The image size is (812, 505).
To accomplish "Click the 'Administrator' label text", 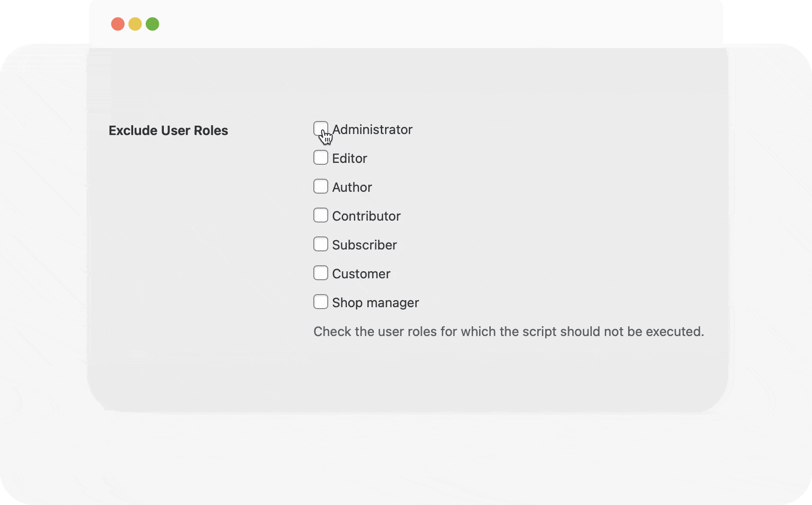I will 372,129.
